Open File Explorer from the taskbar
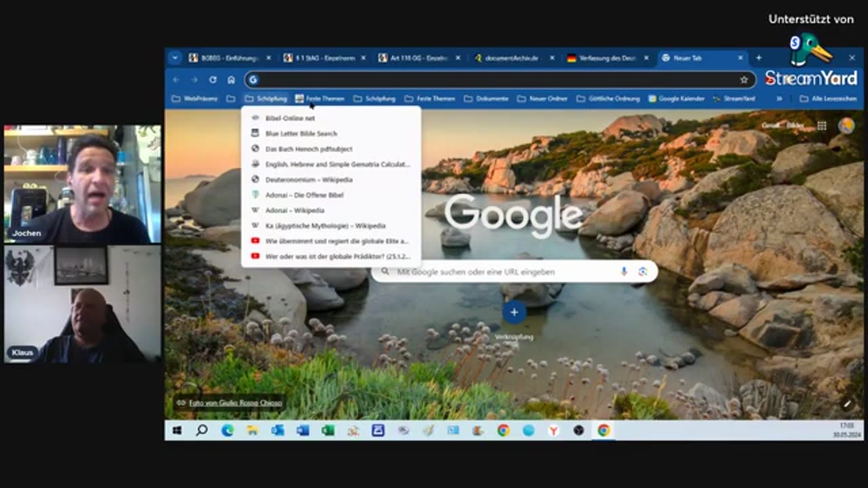Viewport: 868px width, 488px height. click(252, 430)
